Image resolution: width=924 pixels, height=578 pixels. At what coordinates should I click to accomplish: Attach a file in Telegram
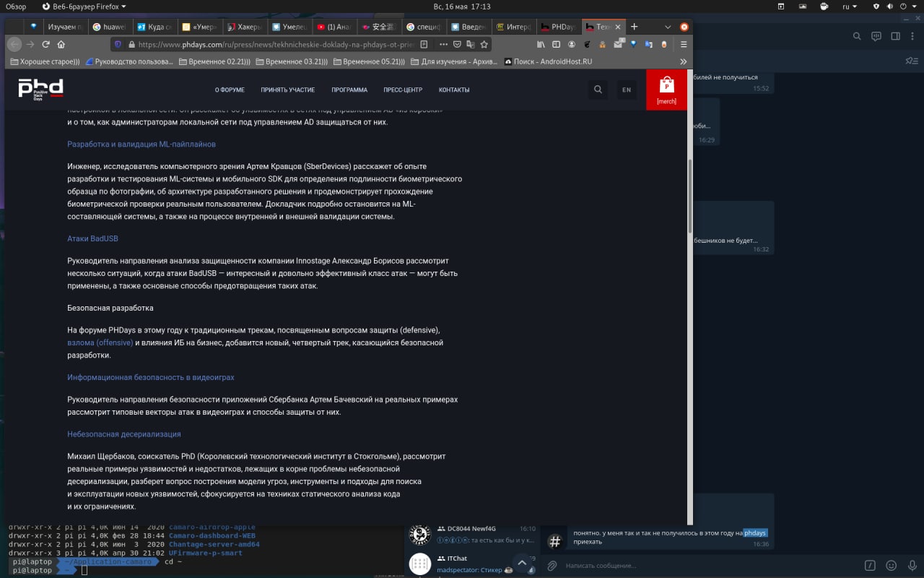pos(552,566)
